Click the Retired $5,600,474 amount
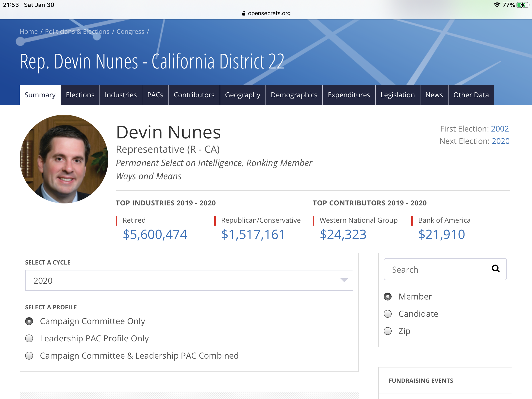 155,234
